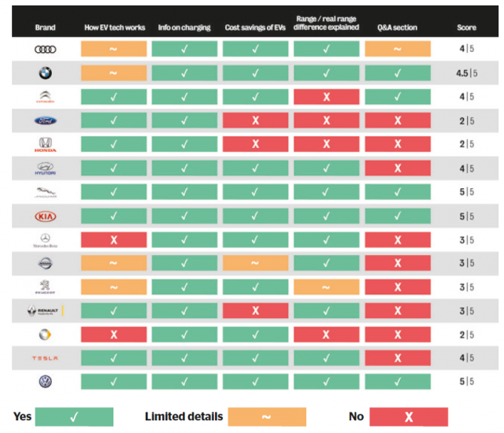The image size is (504, 433).
Task: Click the Hyundai logo
Action: point(45,168)
